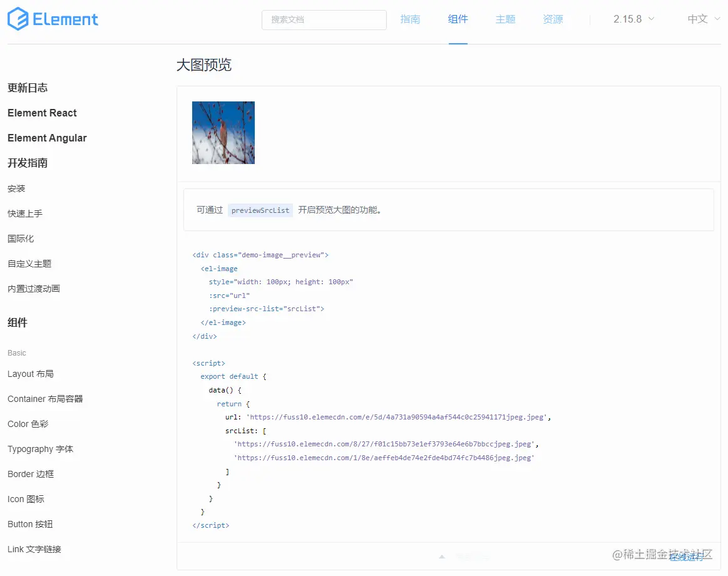Go to 国际化 page

point(21,239)
